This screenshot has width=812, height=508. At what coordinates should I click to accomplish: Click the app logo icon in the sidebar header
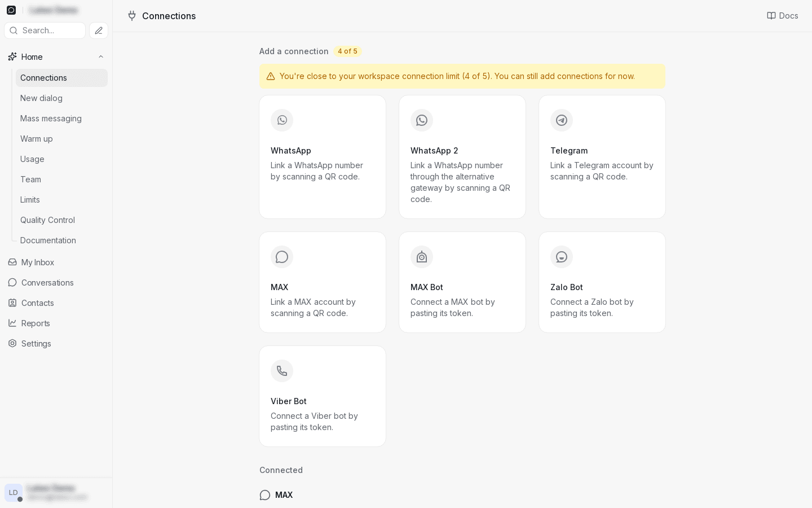click(x=11, y=10)
